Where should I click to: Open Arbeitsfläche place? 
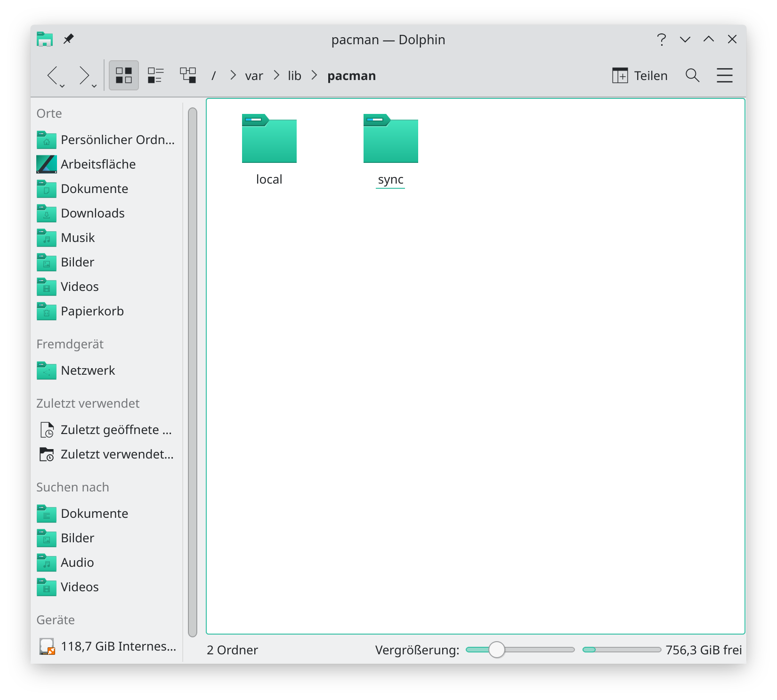tap(106, 164)
